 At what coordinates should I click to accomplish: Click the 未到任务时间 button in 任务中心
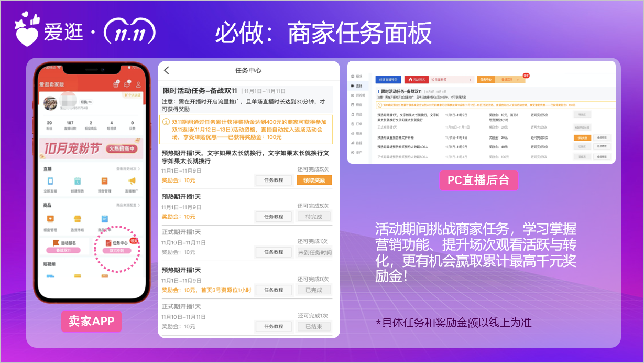(x=314, y=252)
